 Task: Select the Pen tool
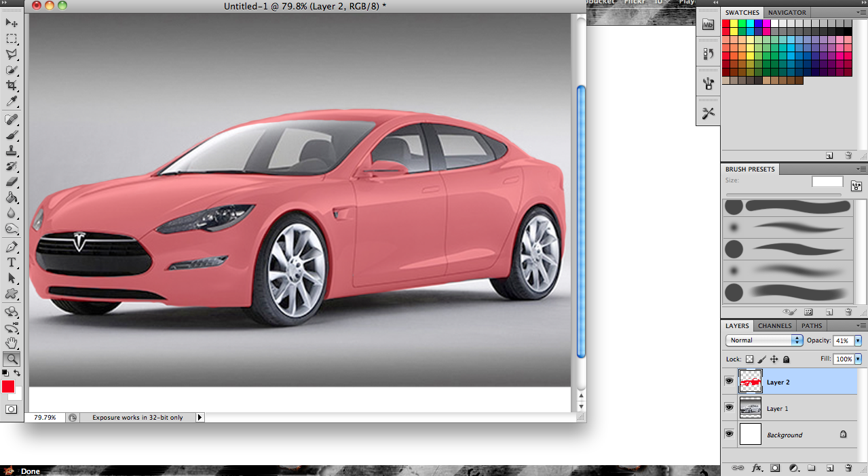(x=12, y=247)
